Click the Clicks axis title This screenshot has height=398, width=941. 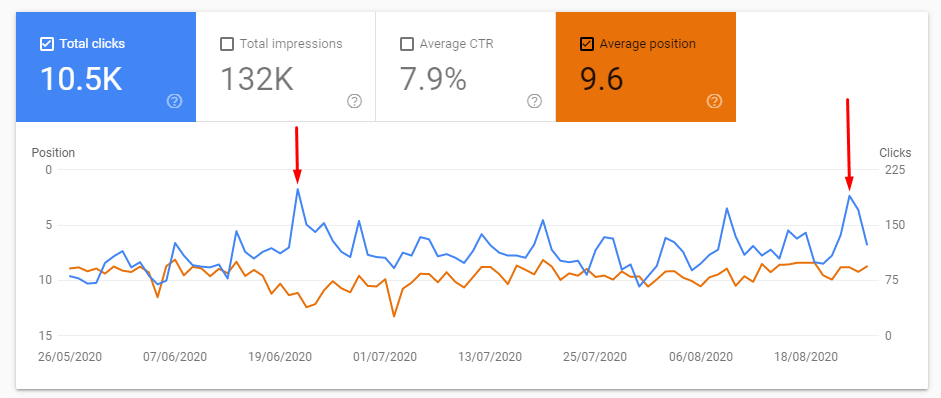click(895, 152)
